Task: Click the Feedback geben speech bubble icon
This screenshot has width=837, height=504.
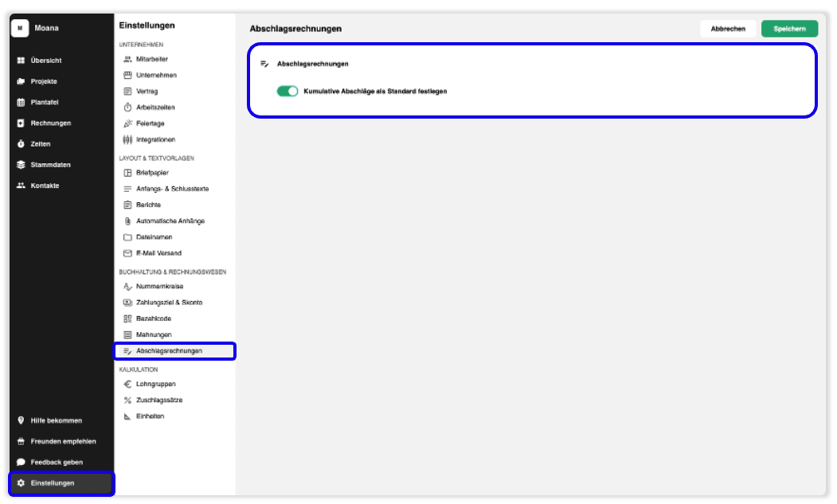Action: pyautogui.click(x=21, y=462)
